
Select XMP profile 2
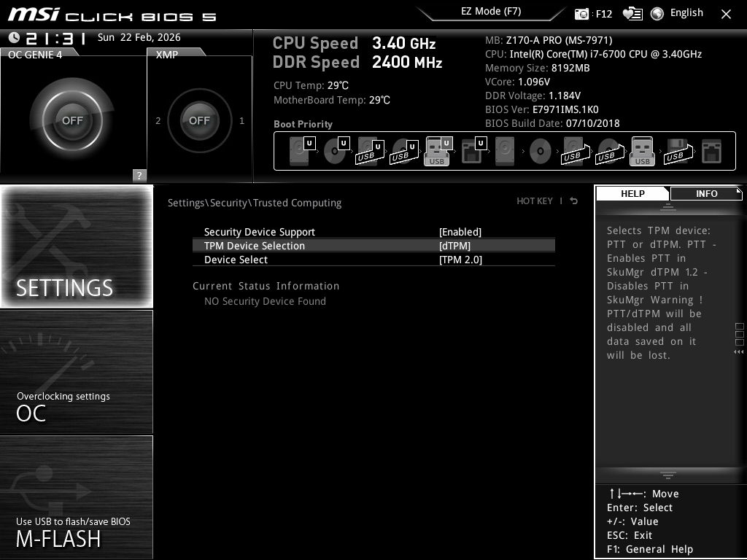158,121
